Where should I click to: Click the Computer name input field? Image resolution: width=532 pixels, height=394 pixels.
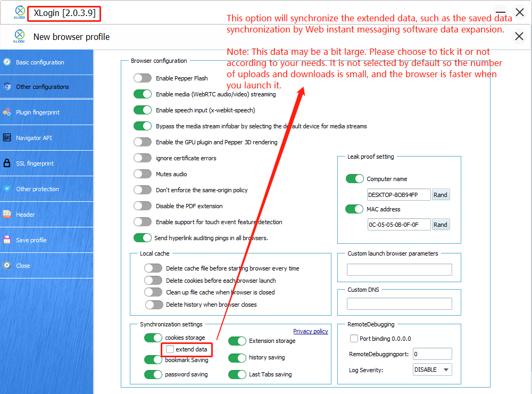(399, 195)
